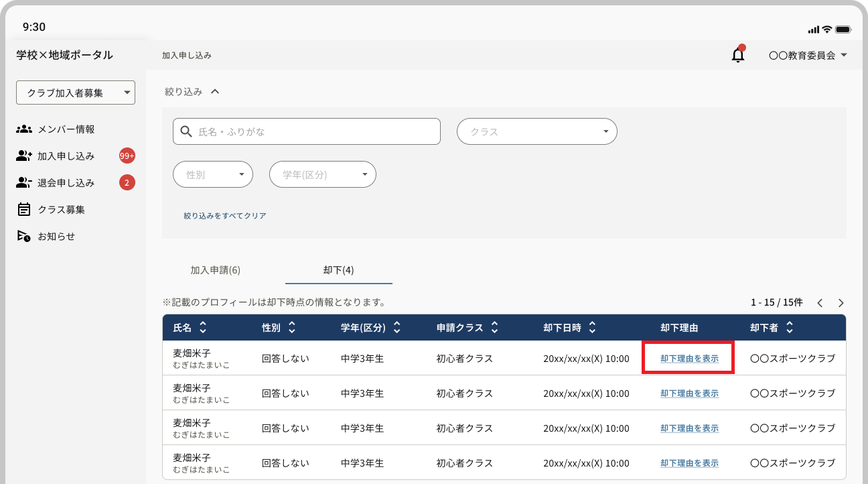The height and width of the screenshot is (484, 868).
Task: Open the クラブ加入者募集 dropdown
Action: click(x=76, y=93)
